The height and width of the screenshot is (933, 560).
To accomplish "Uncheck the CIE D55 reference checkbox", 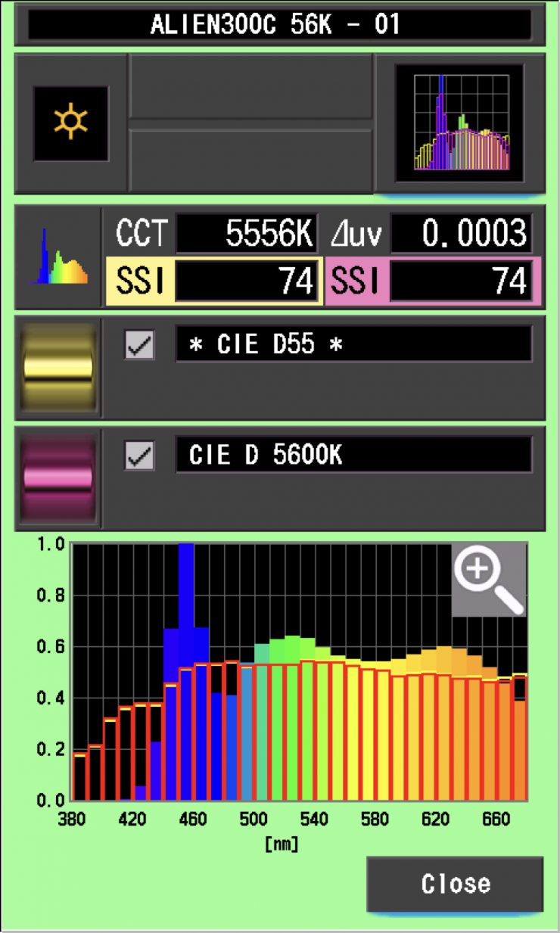I will pyautogui.click(x=139, y=345).
